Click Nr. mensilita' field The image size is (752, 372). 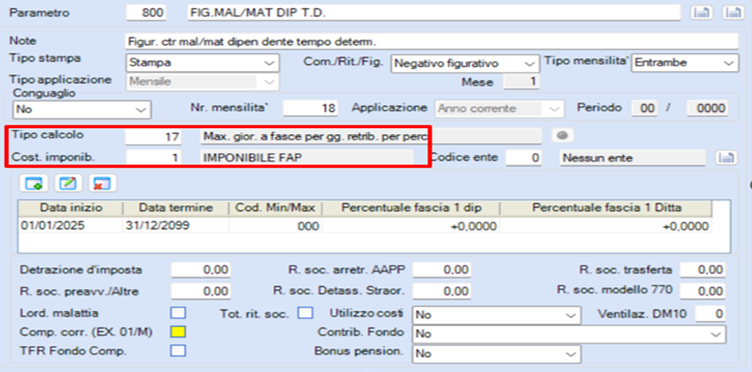coord(311,108)
